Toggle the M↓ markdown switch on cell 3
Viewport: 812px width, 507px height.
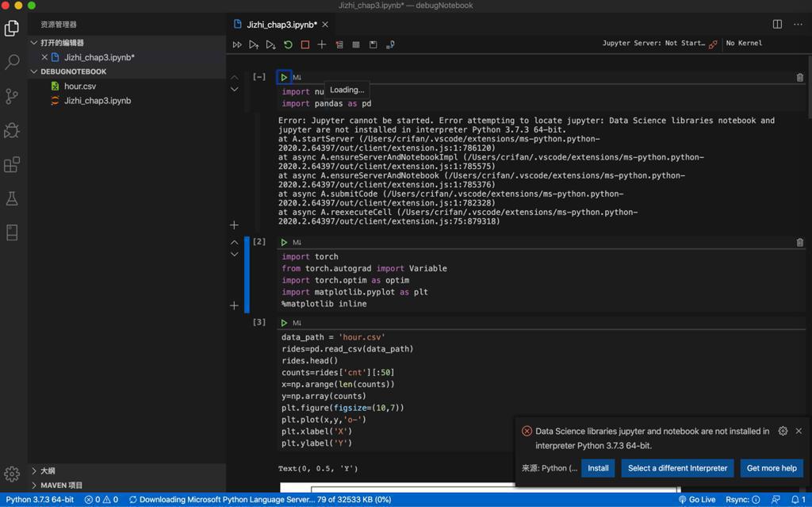click(297, 324)
